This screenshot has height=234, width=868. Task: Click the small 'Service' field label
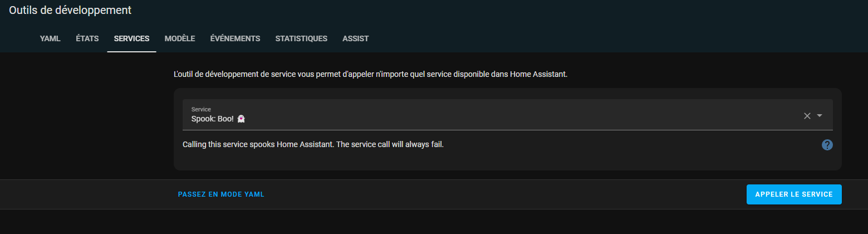[x=201, y=109]
